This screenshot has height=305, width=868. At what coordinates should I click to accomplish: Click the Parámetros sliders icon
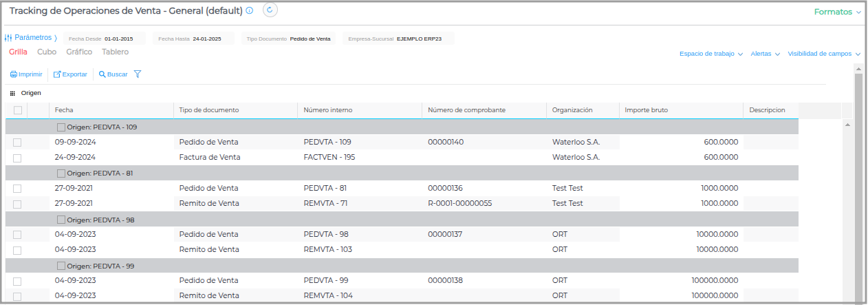point(8,38)
